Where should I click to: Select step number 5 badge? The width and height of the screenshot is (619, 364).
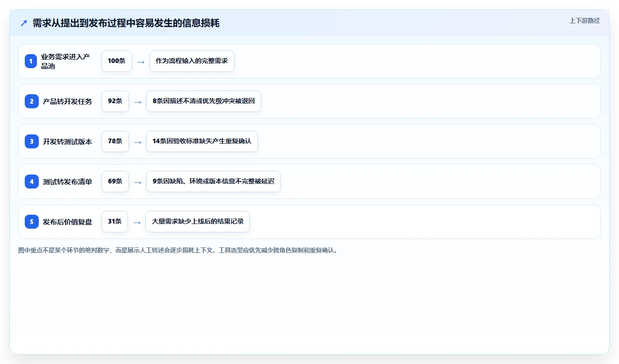[32, 222]
